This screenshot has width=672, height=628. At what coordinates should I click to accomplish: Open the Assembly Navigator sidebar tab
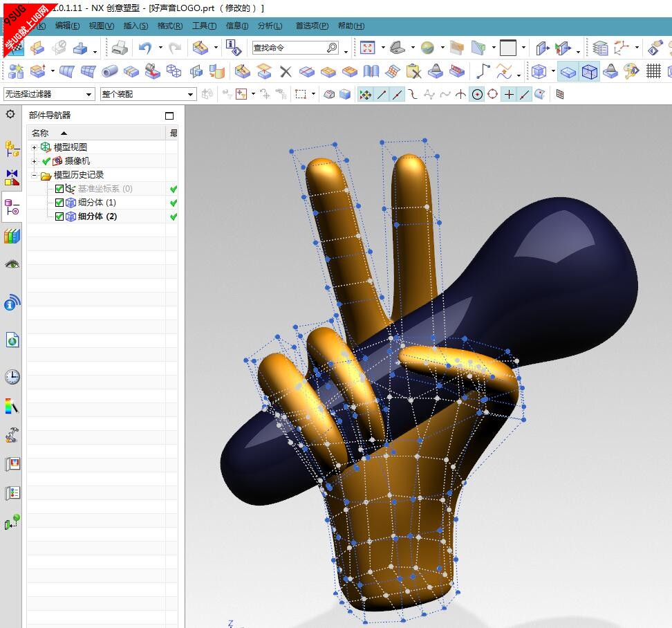pos(12,149)
